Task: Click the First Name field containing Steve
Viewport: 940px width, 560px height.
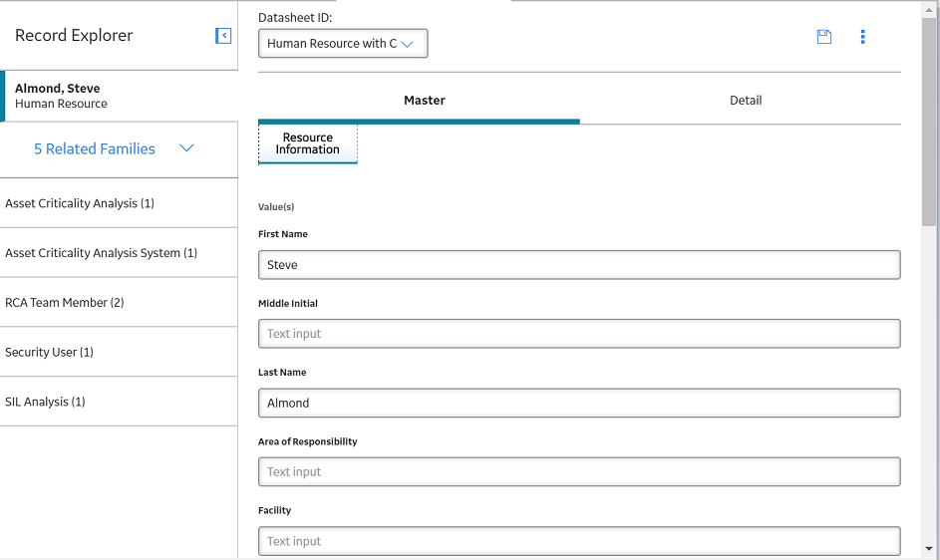Action: click(579, 265)
